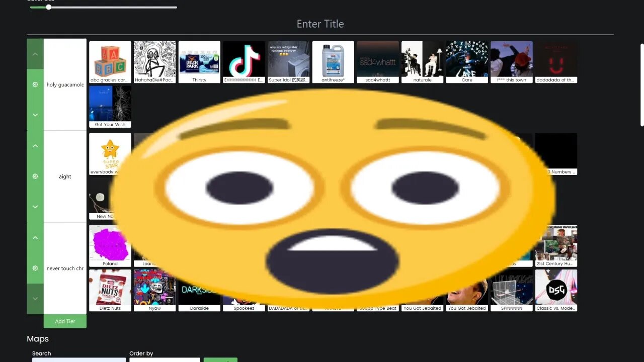
Task: Select the everybody w... Super Star thumbnail
Action: 110,154
